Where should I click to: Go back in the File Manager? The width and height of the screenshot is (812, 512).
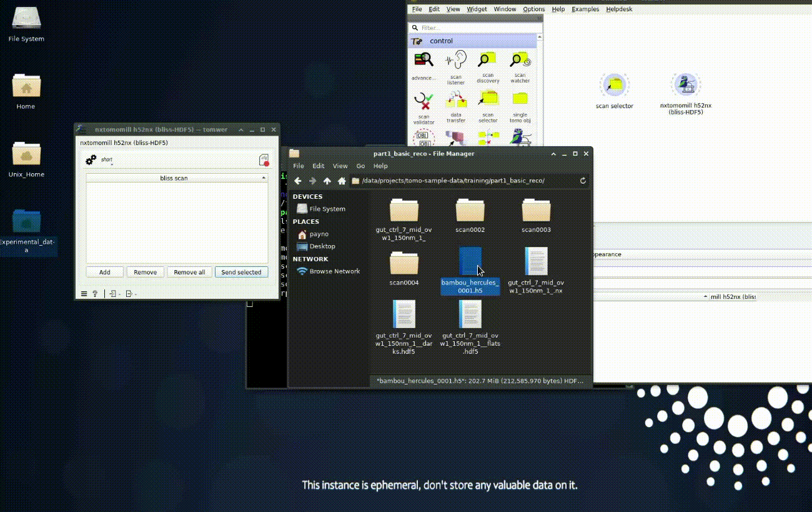298,181
